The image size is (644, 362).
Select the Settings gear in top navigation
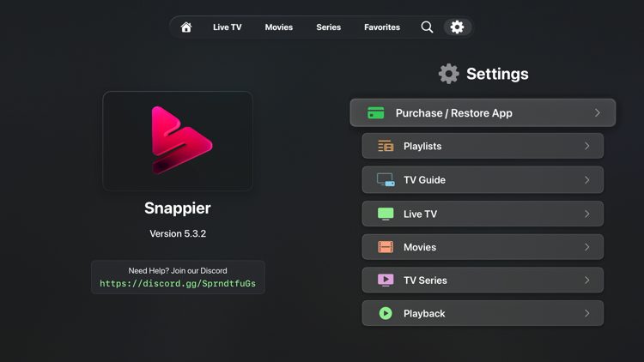457,27
